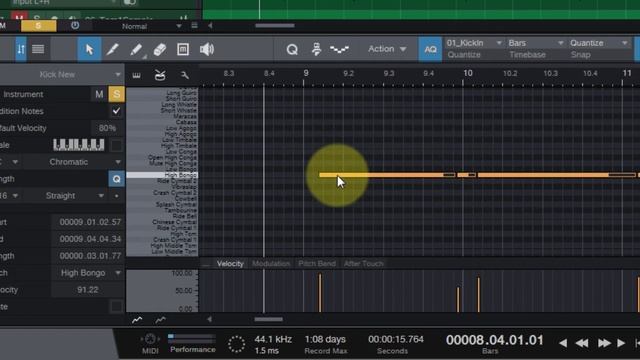The height and width of the screenshot is (360, 640).
Task: Uncheck the Audition Notes checkbox
Action: click(116, 111)
